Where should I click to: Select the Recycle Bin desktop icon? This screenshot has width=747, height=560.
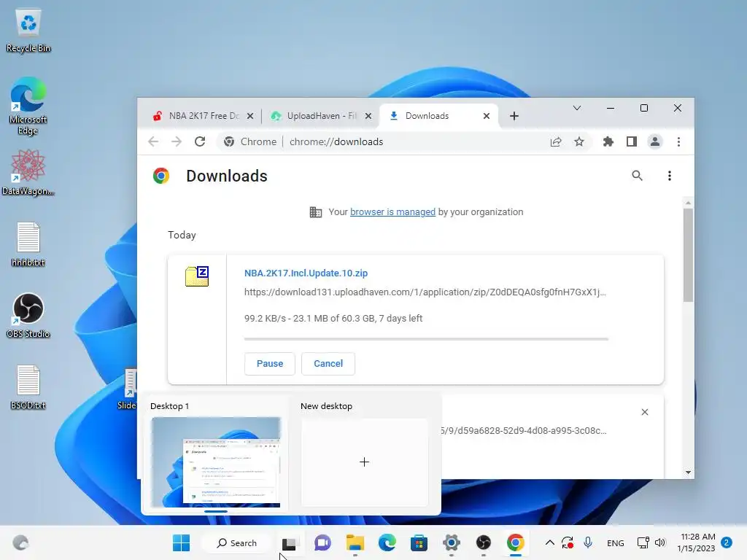28,31
